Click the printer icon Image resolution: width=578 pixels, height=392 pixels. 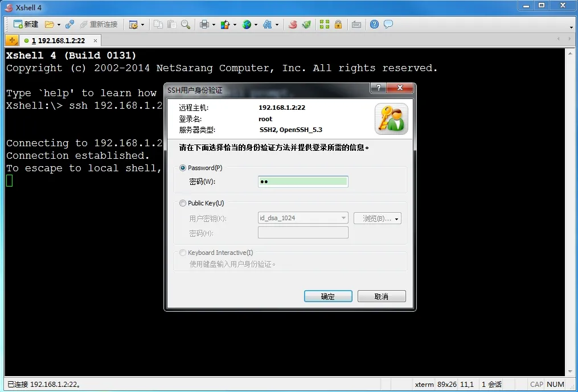click(x=204, y=24)
